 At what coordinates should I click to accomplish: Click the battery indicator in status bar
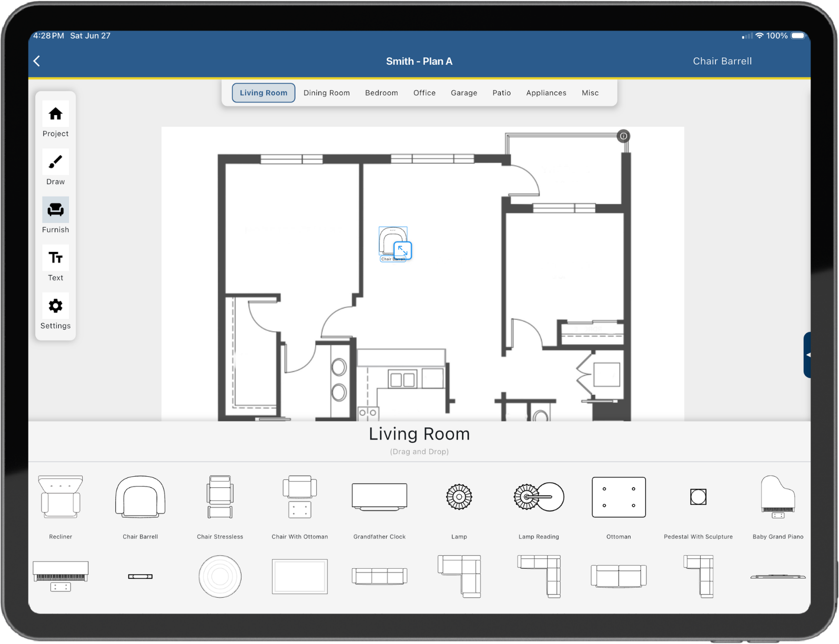798,36
